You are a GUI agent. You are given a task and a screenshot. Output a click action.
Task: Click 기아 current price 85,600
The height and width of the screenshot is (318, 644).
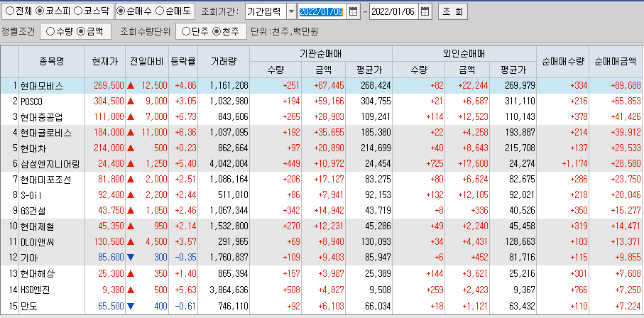[111, 258]
